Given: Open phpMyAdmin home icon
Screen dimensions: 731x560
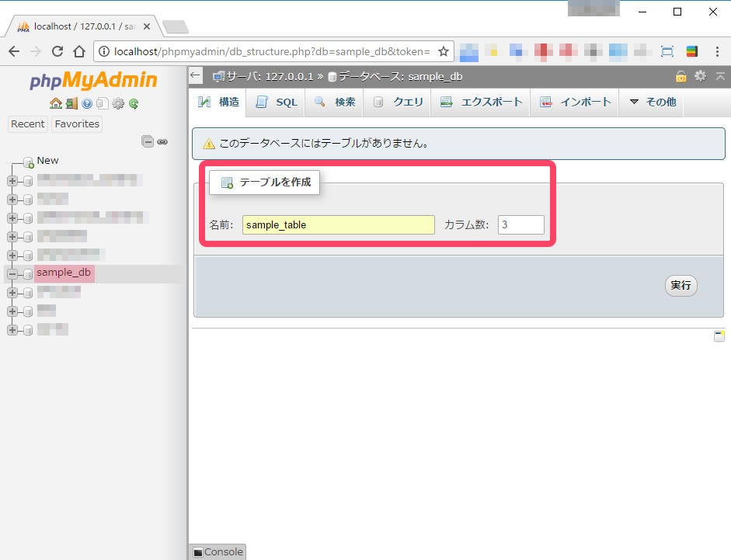Looking at the screenshot, I should (x=55, y=103).
